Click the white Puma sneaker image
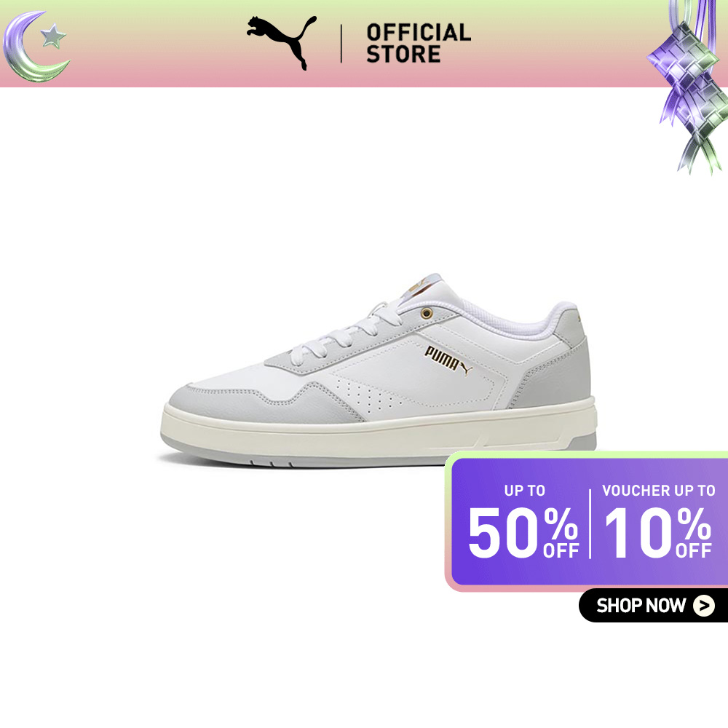728x728 pixels. pos(379,370)
